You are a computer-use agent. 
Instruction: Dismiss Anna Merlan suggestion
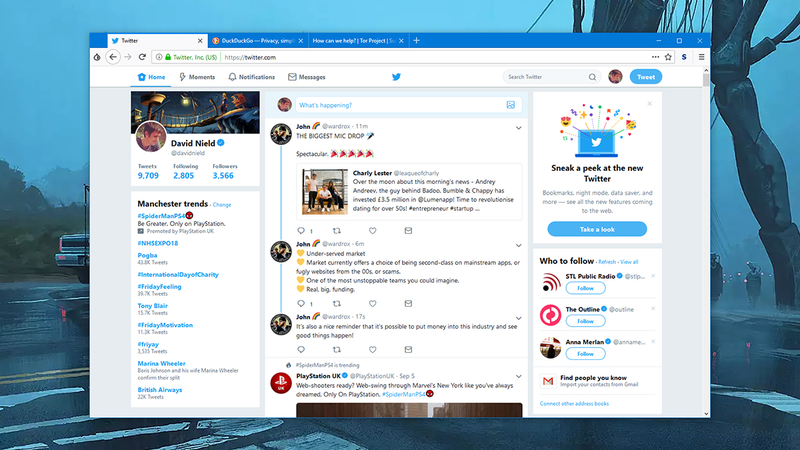point(653,341)
